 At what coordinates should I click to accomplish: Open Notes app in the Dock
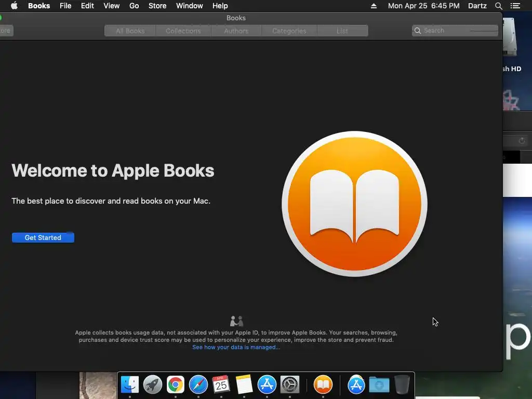[244, 384]
